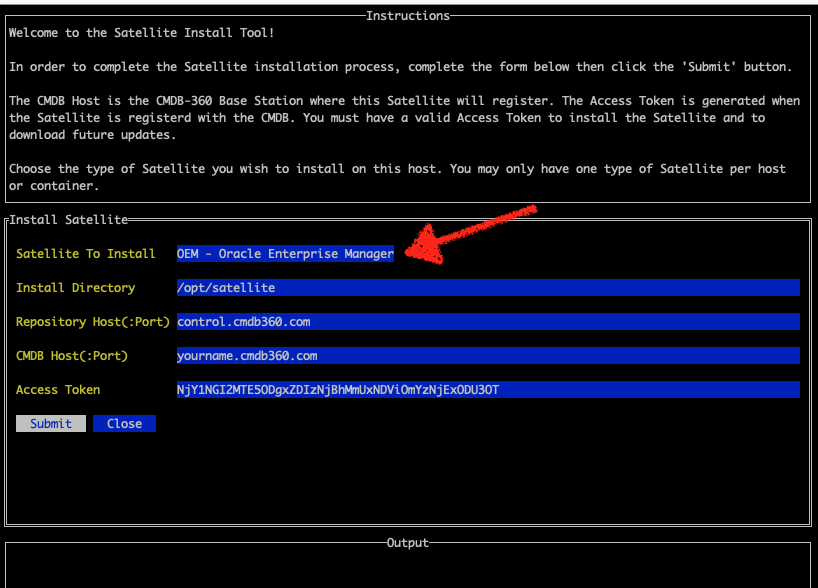818x588 pixels.
Task: Click the 'Output' panel title
Action: coord(407,543)
